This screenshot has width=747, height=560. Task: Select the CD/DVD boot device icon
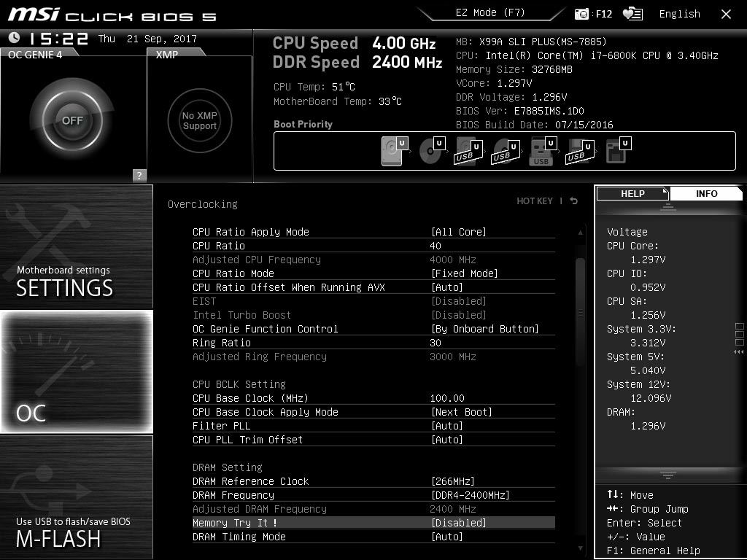click(x=432, y=151)
